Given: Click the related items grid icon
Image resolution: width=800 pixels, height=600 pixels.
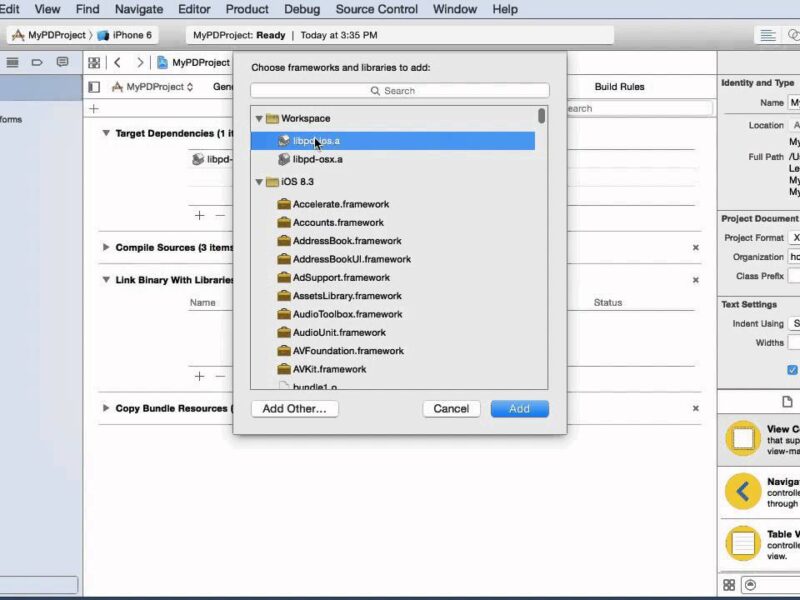Looking at the screenshot, I should (x=94, y=62).
